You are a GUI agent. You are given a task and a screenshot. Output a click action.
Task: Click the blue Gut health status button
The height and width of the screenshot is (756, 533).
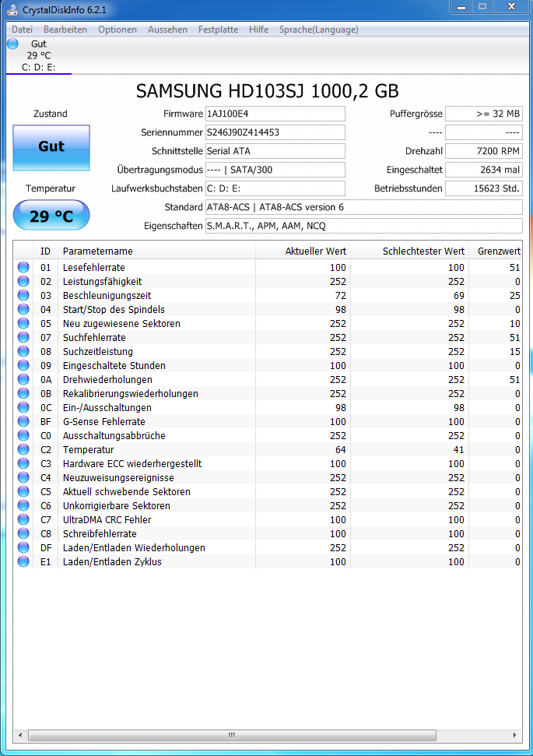(x=51, y=147)
